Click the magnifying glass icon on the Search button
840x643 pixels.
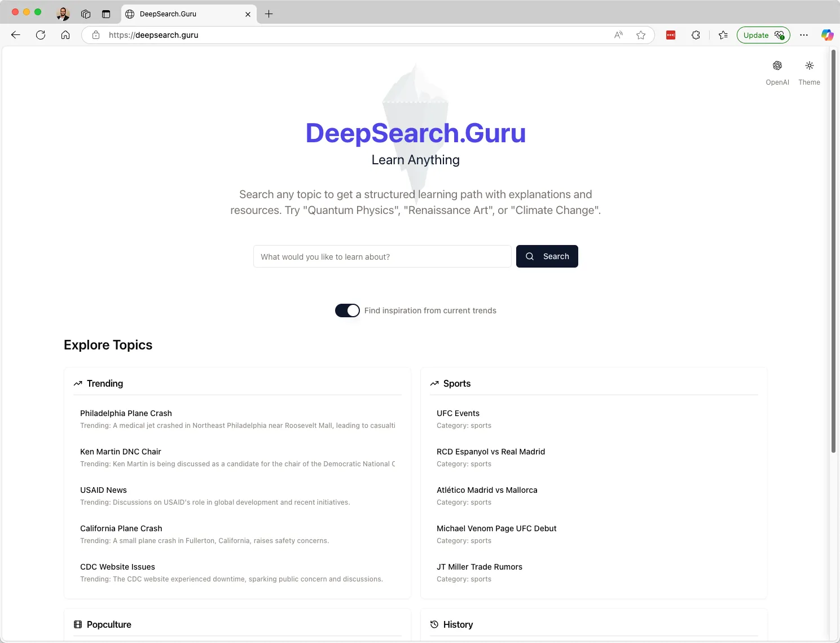529,256
